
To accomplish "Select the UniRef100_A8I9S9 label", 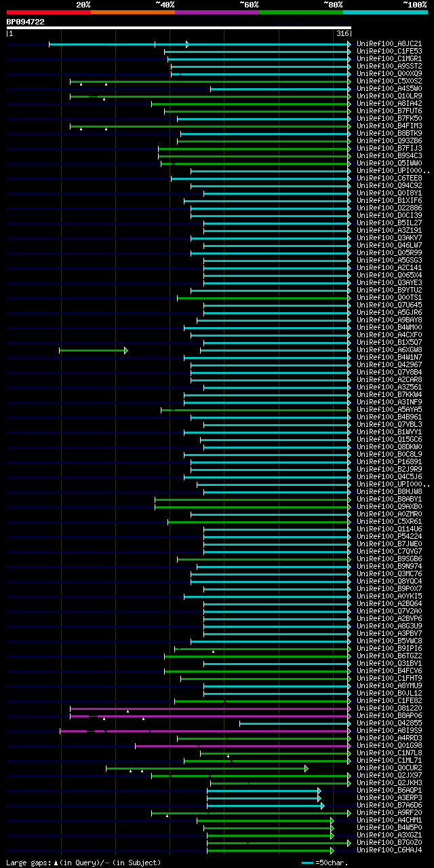I will coord(389,731).
